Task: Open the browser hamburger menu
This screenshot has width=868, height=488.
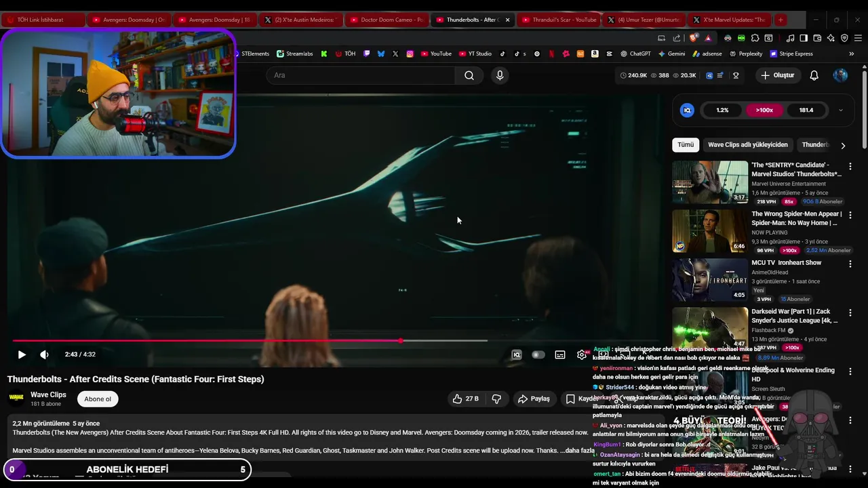Action: 858,38
